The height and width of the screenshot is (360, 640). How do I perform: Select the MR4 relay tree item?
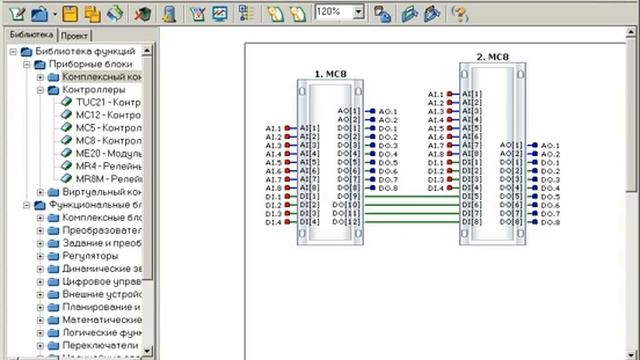[109, 166]
